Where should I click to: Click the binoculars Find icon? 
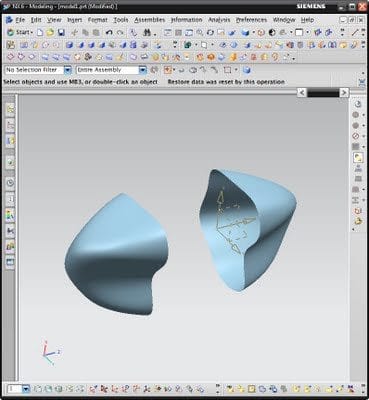(147, 32)
